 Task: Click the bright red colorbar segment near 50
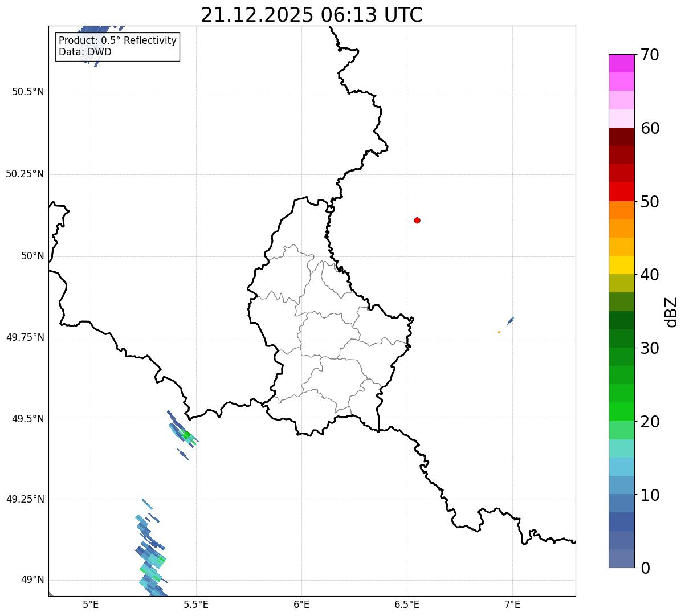point(621,192)
